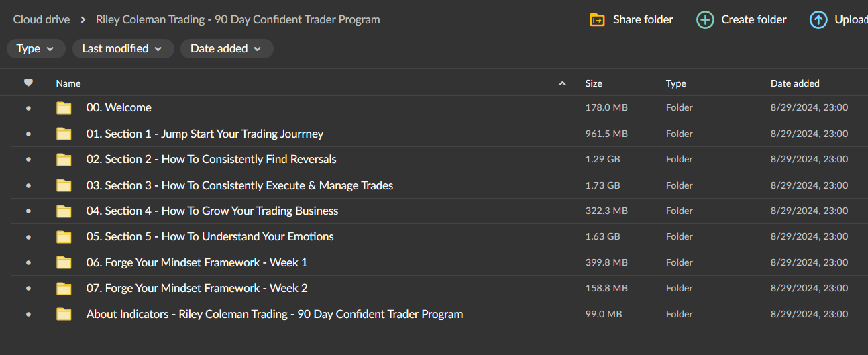Sort by the Date added column header
868x355 pixels.
[x=795, y=83]
